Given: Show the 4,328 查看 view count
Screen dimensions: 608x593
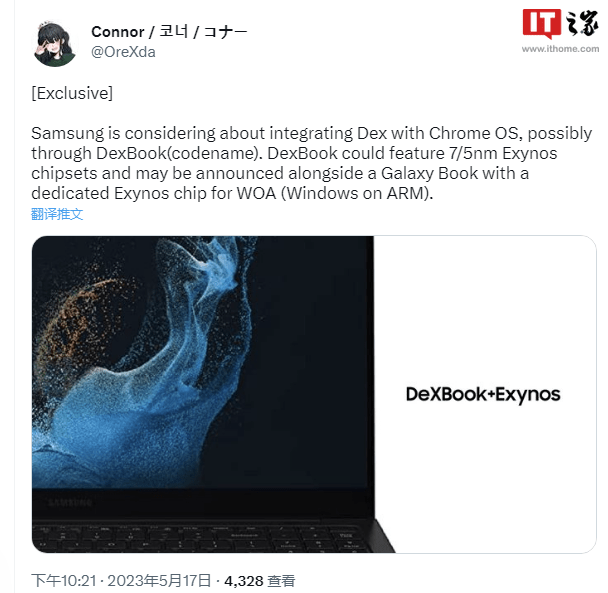Looking at the screenshot, I should pyautogui.click(x=260, y=581).
